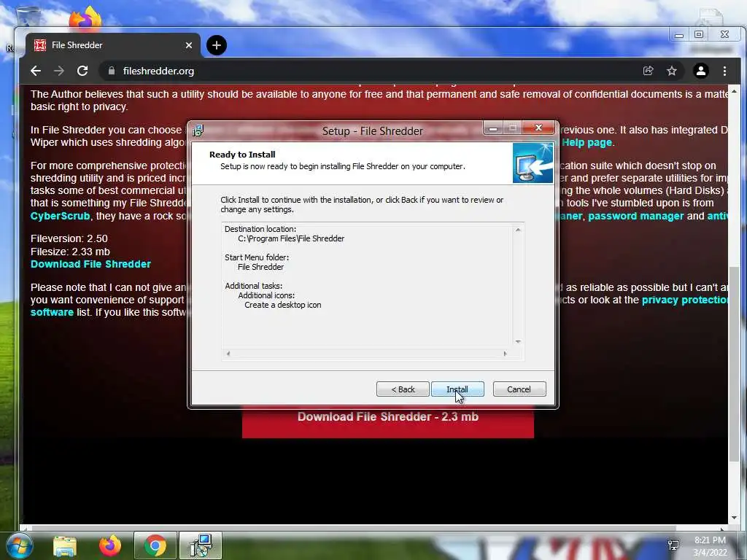Click right arrow of summary horizontal scrollbar
Screen dimensions: 747x560
click(x=505, y=354)
